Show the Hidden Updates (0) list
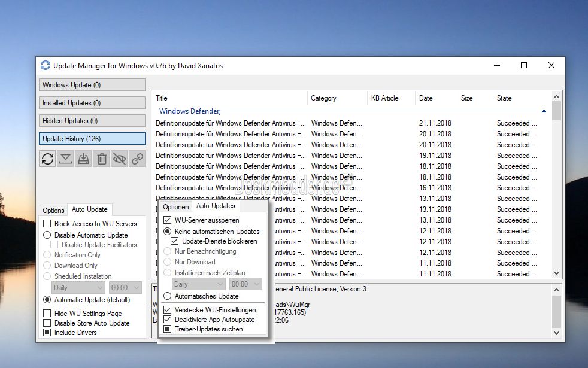 coord(92,121)
